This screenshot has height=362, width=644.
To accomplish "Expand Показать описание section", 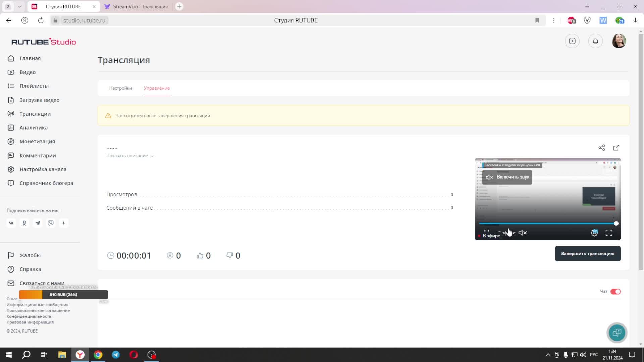I will [x=130, y=156].
